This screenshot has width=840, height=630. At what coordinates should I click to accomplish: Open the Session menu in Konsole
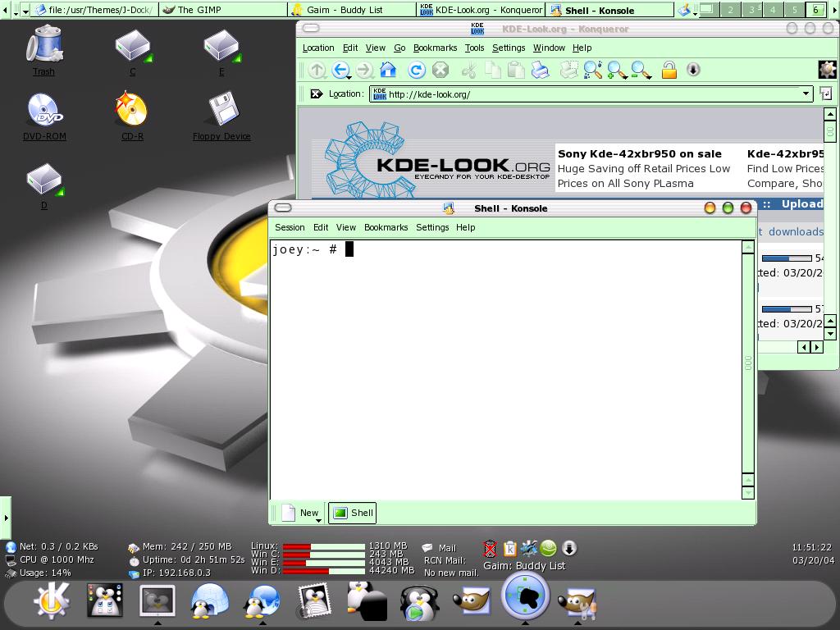click(x=290, y=227)
